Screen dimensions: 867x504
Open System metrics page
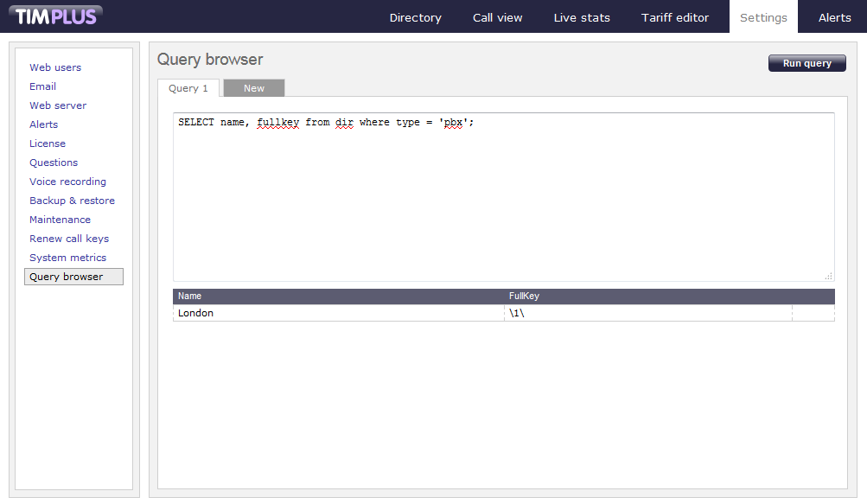[67, 258]
